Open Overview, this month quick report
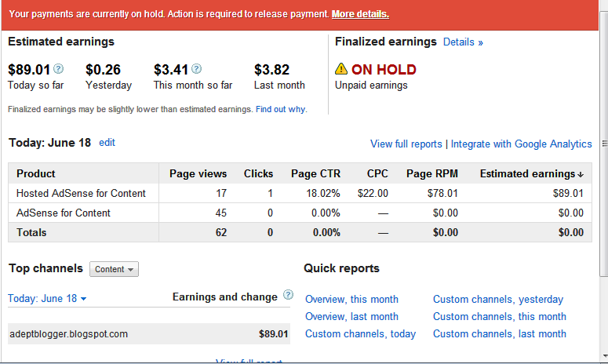Screen dimensions: 608x364 click(351, 300)
